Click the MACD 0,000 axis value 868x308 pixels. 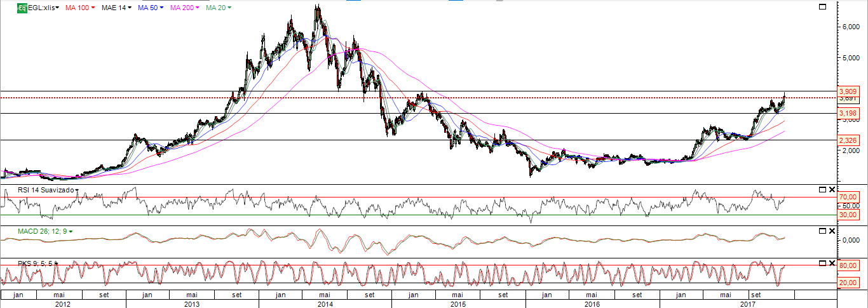tap(850, 240)
